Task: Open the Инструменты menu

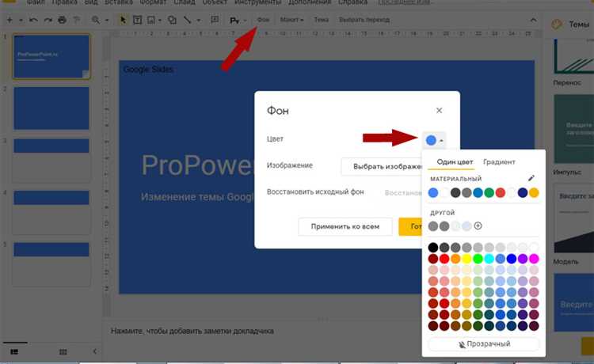Action: 257,2
